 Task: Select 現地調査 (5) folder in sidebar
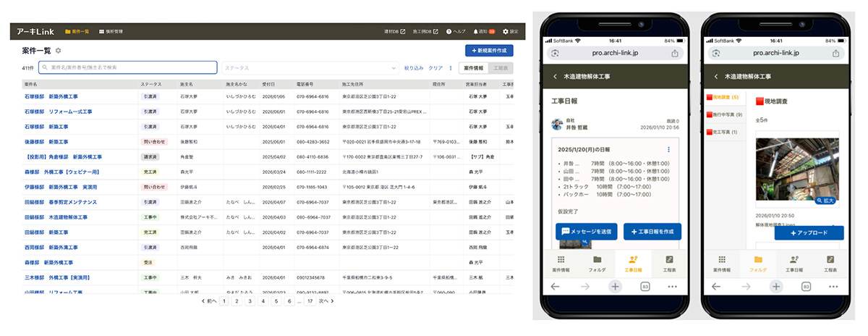pos(726,97)
